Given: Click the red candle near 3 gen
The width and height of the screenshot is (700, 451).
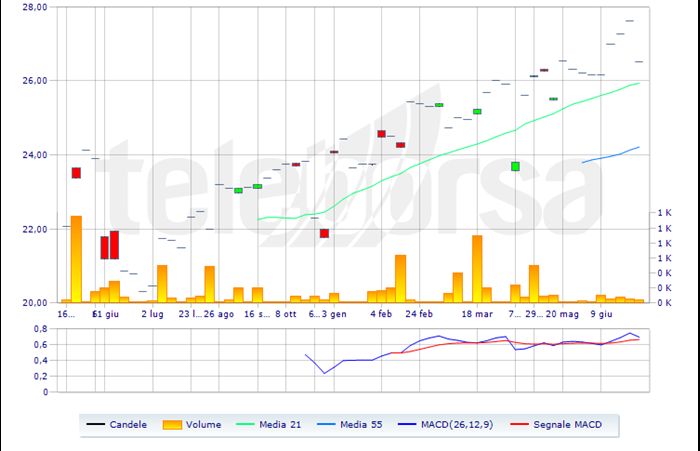Looking at the screenshot, I should [x=325, y=233].
